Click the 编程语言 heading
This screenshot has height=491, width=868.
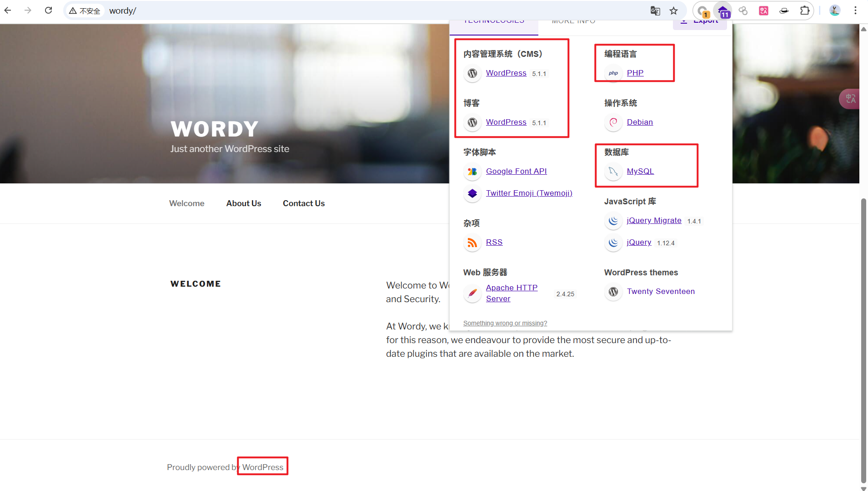click(621, 54)
